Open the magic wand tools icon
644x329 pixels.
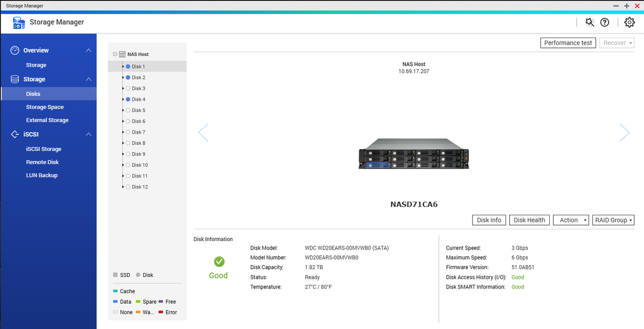[x=590, y=22]
